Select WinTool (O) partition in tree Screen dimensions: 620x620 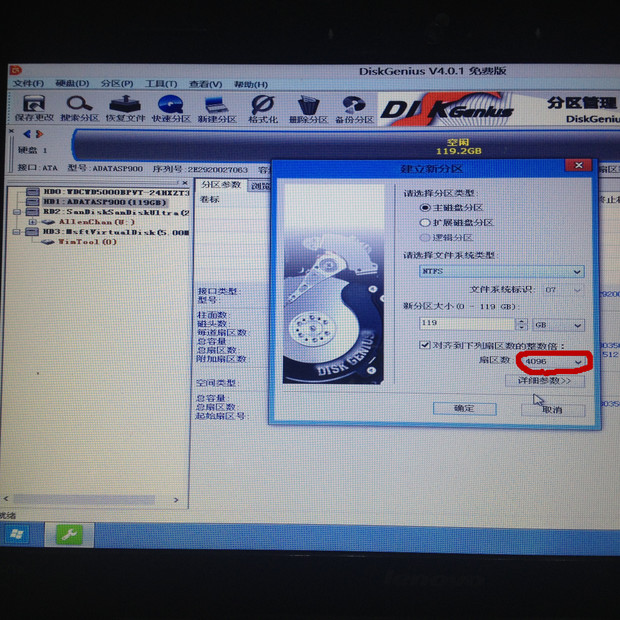[79, 242]
